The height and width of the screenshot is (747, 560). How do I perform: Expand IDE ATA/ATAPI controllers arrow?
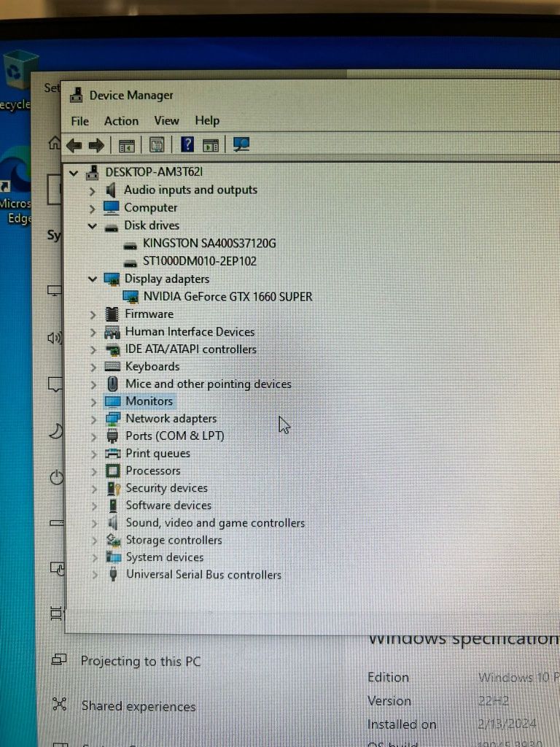coord(93,350)
